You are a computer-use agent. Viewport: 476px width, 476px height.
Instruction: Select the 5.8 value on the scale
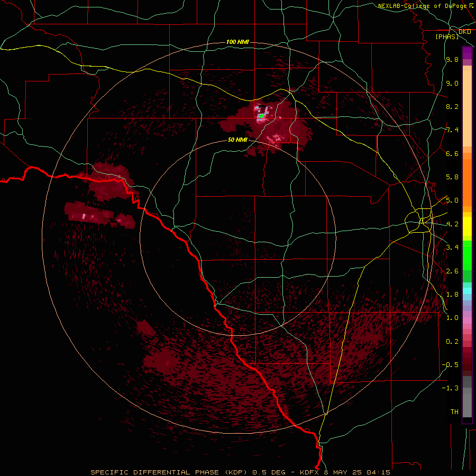click(452, 177)
